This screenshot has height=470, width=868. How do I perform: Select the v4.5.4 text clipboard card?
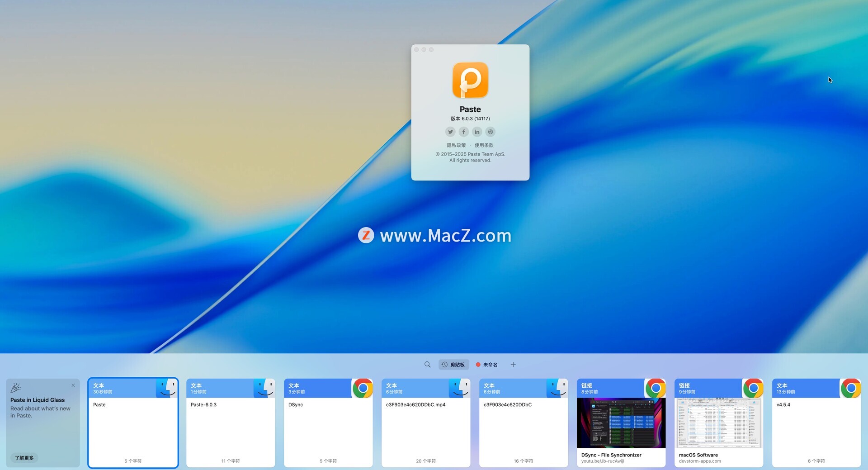tap(816, 430)
